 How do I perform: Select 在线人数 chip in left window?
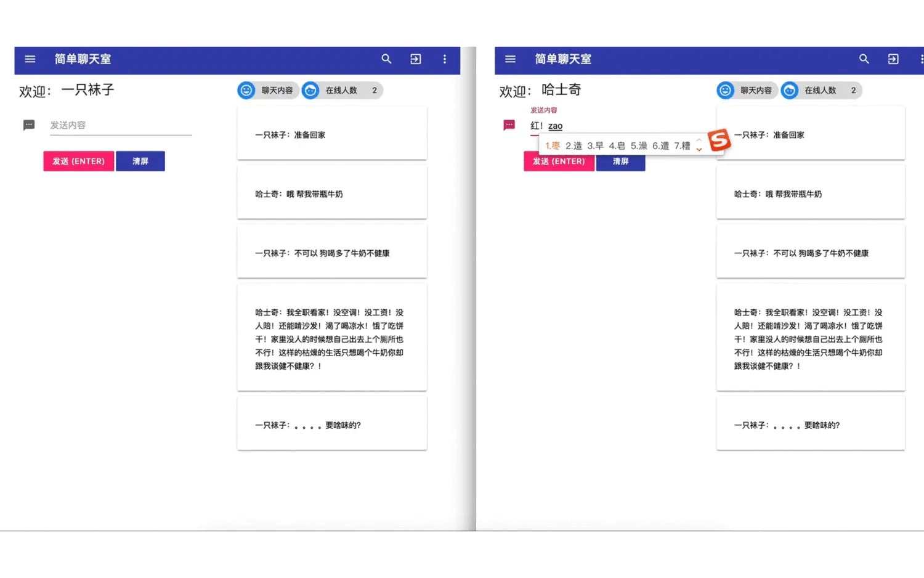(x=342, y=91)
